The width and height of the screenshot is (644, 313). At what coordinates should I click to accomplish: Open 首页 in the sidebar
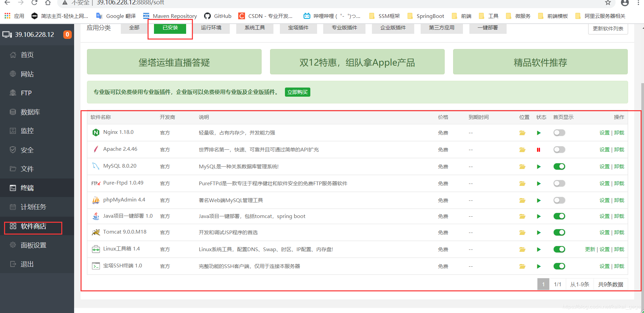point(37,55)
